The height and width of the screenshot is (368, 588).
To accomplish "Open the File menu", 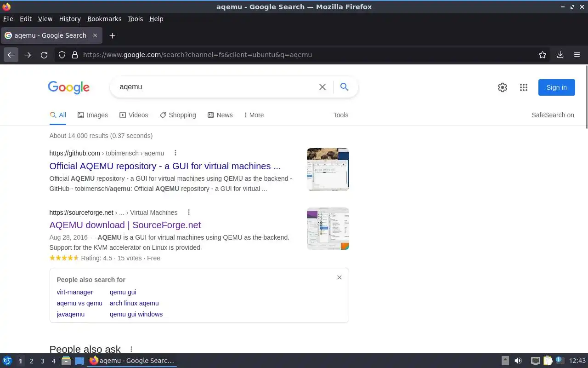I will (x=8, y=19).
